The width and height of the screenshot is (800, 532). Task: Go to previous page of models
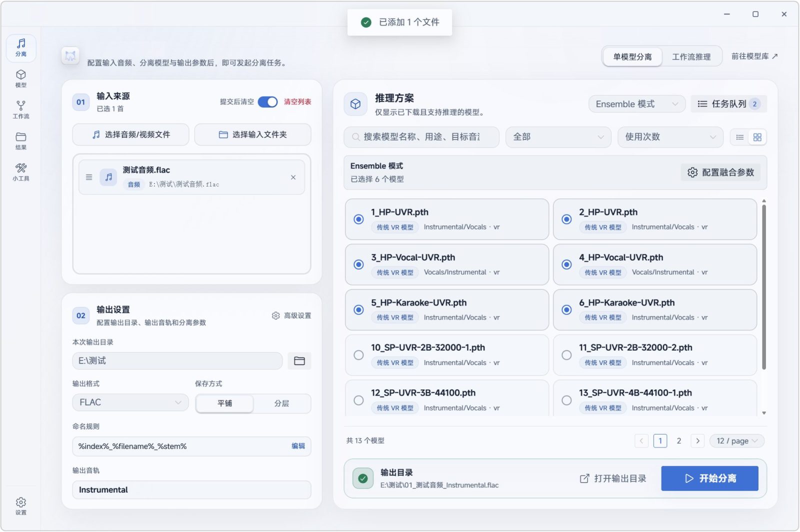[641, 441]
